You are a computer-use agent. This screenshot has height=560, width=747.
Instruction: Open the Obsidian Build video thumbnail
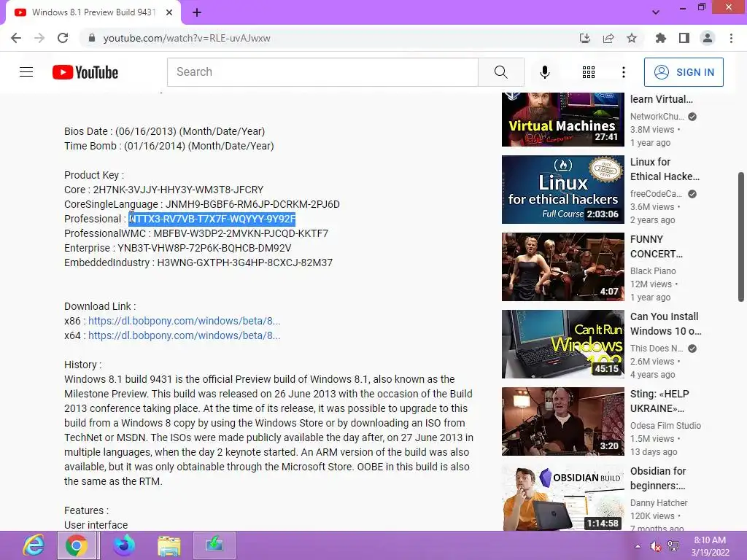pos(562,497)
